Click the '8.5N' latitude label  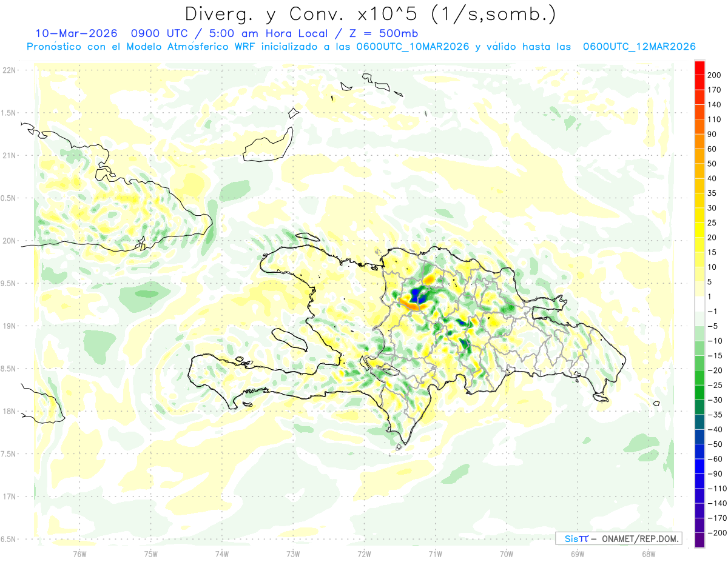coord(9,369)
